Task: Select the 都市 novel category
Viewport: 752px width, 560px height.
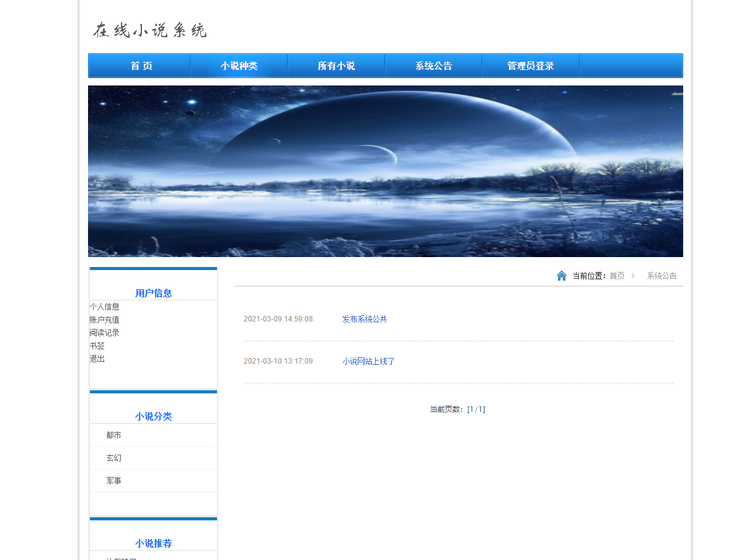Action: click(113, 435)
